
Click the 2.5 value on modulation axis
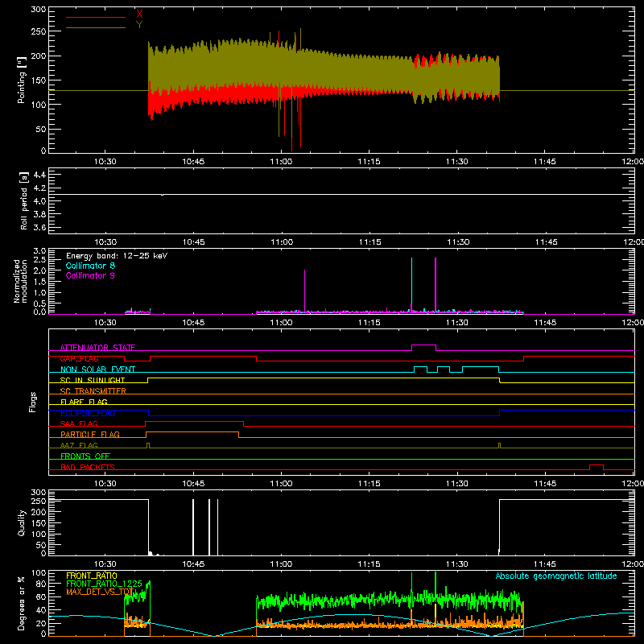click(x=39, y=259)
